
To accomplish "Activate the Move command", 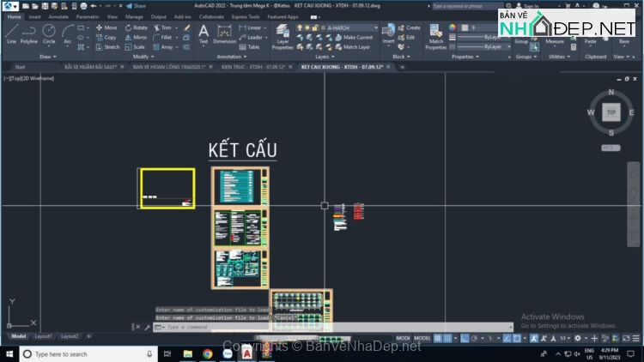I will pyautogui.click(x=106, y=27).
